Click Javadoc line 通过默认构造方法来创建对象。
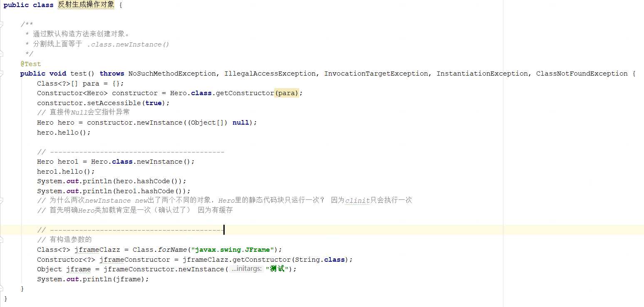The height and width of the screenshot is (307, 644). (x=82, y=34)
